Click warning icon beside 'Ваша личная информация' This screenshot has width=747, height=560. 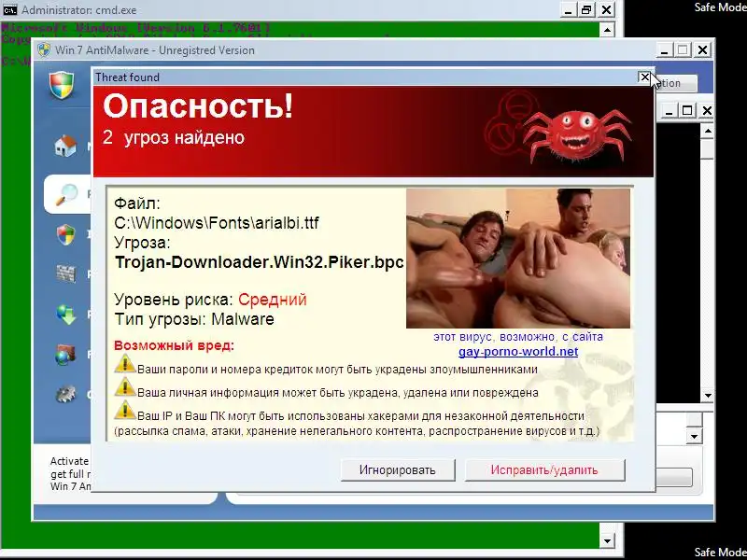pos(125,387)
